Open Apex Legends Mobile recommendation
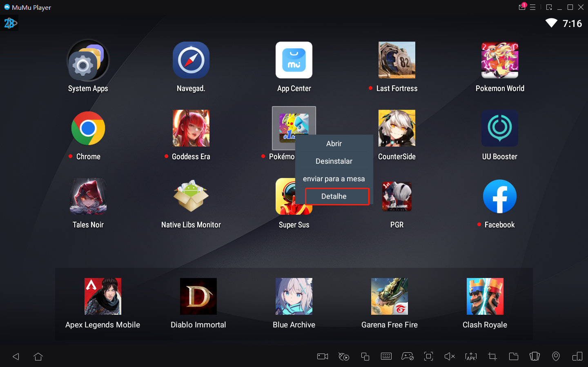This screenshot has height=367, width=588. (103, 296)
